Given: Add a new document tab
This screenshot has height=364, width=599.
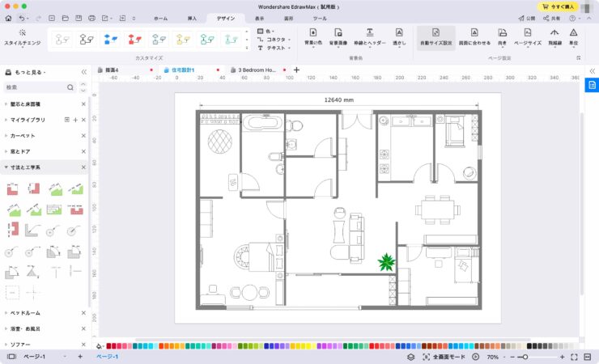Looking at the screenshot, I should pyautogui.click(x=296, y=70).
